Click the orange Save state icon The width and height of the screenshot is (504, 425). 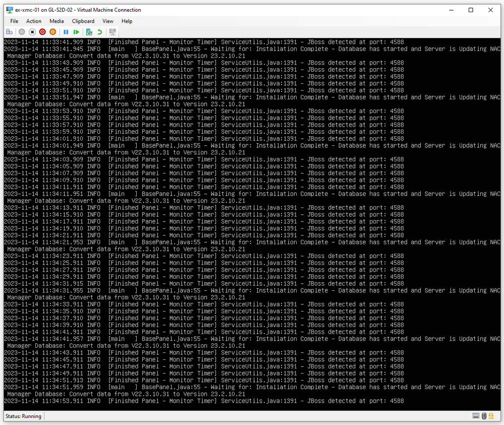point(52,32)
